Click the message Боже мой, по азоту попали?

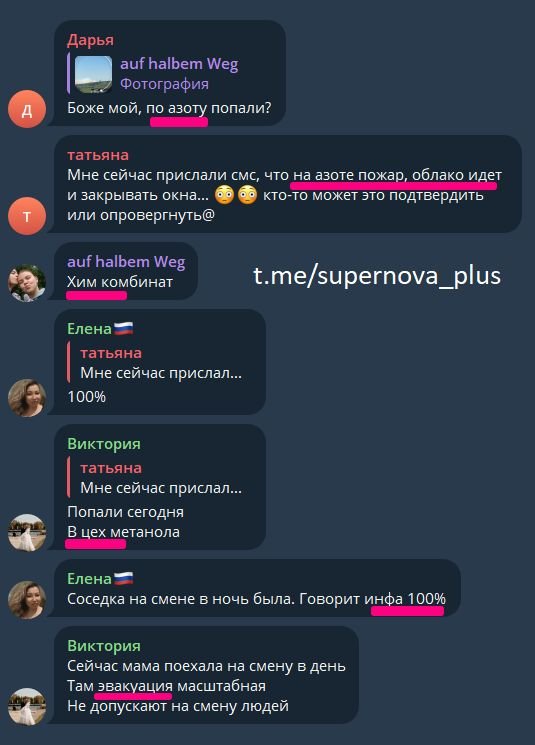[169, 108]
